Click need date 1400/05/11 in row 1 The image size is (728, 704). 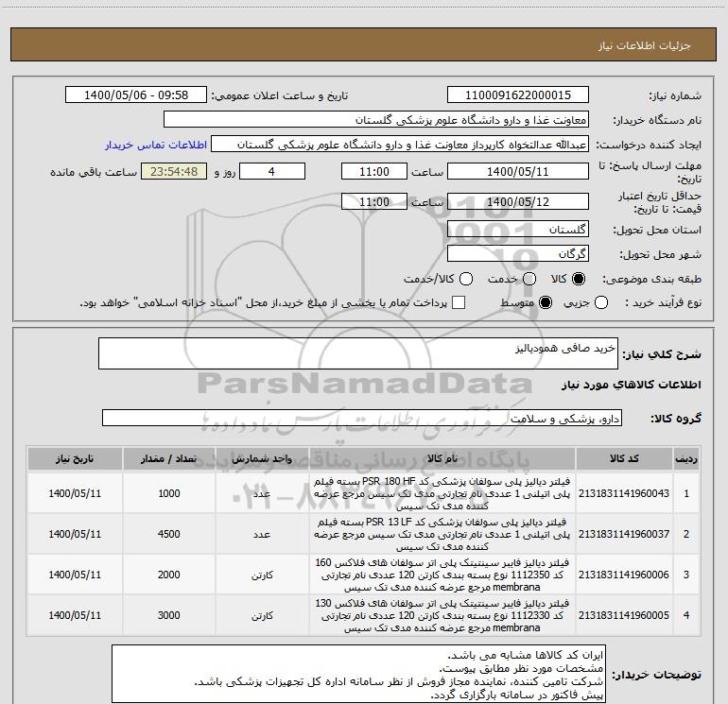tap(75, 493)
